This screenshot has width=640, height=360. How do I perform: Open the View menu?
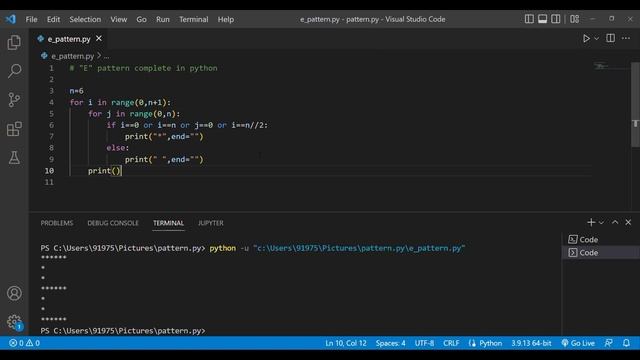(118, 19)
